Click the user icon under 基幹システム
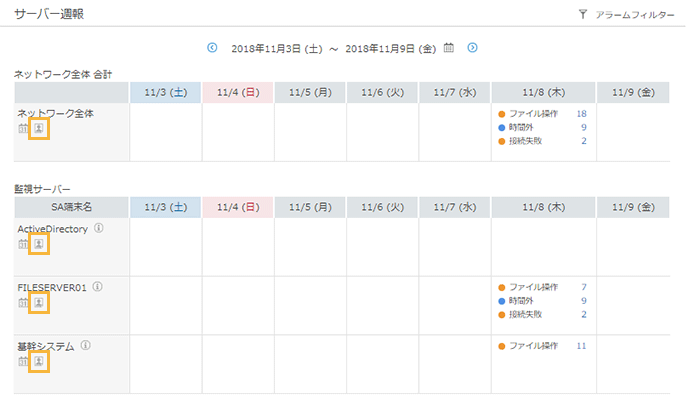The width and height of the screenshot is (687, 400). (x=38, y=361)
